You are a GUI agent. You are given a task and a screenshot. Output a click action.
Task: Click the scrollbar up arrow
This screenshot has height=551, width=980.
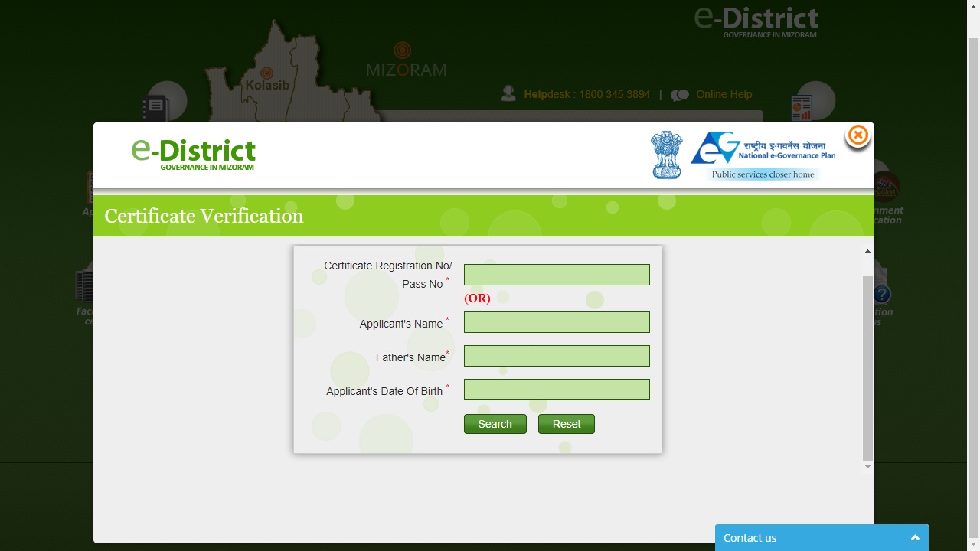pos(867,250)
